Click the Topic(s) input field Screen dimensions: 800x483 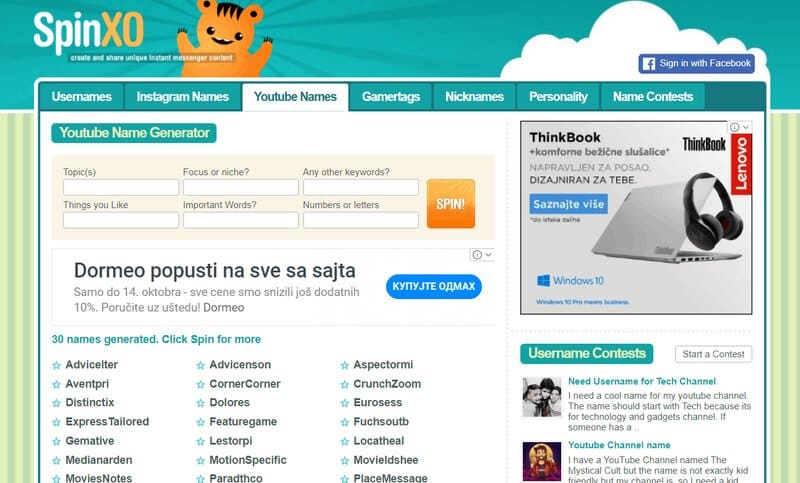[x=121, y=187]
